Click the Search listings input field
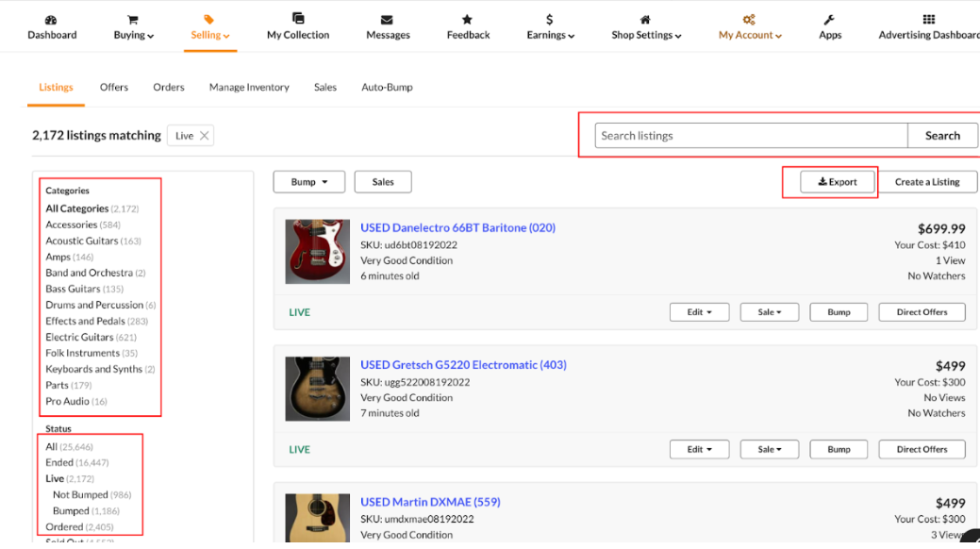 point(751,136)
